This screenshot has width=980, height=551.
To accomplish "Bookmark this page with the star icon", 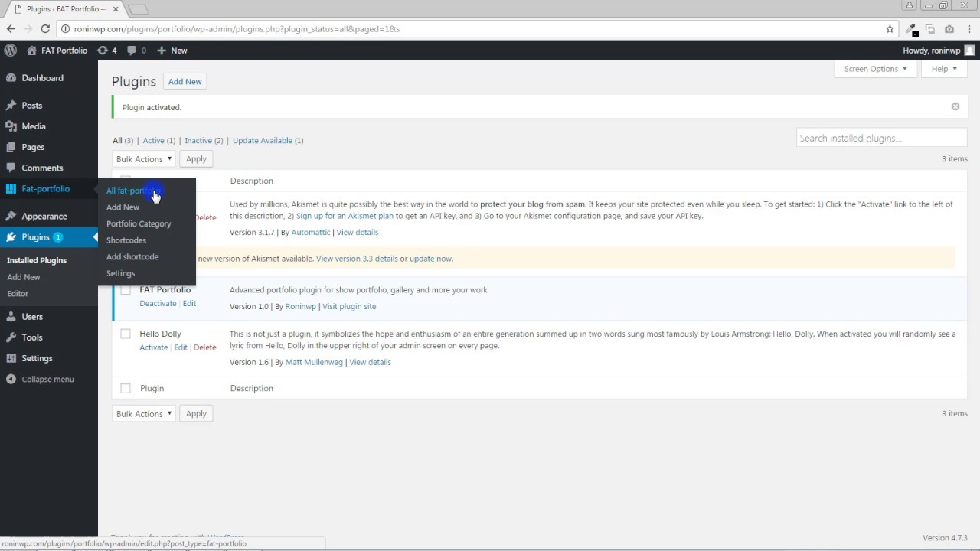I will pyautogui.click(x=890, y=29).
